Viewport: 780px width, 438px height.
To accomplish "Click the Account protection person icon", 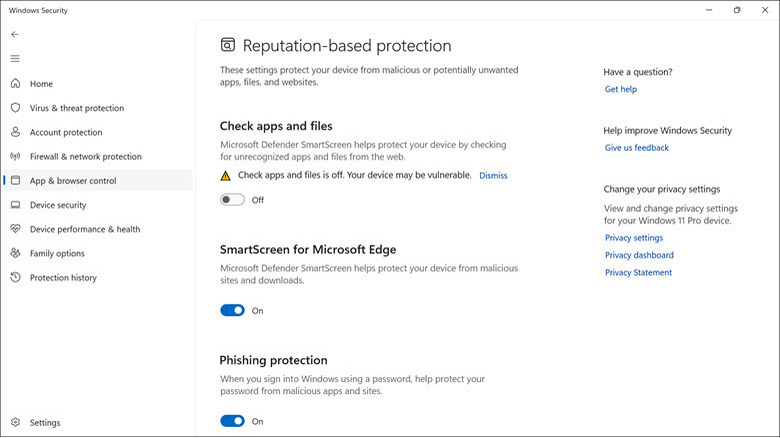I will (16, 132).
